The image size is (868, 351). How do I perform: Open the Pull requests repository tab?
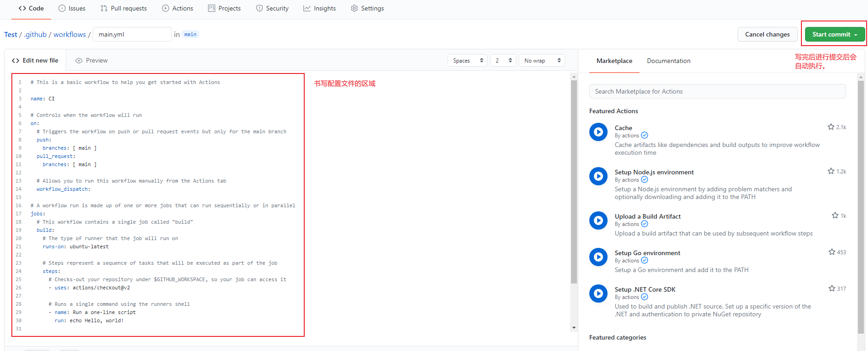(124, 8)
